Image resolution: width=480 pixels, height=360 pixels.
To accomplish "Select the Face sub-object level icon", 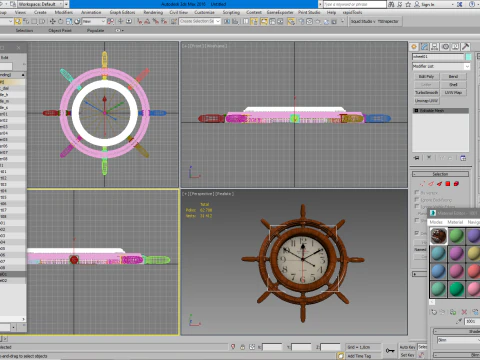I will [440, 184].
